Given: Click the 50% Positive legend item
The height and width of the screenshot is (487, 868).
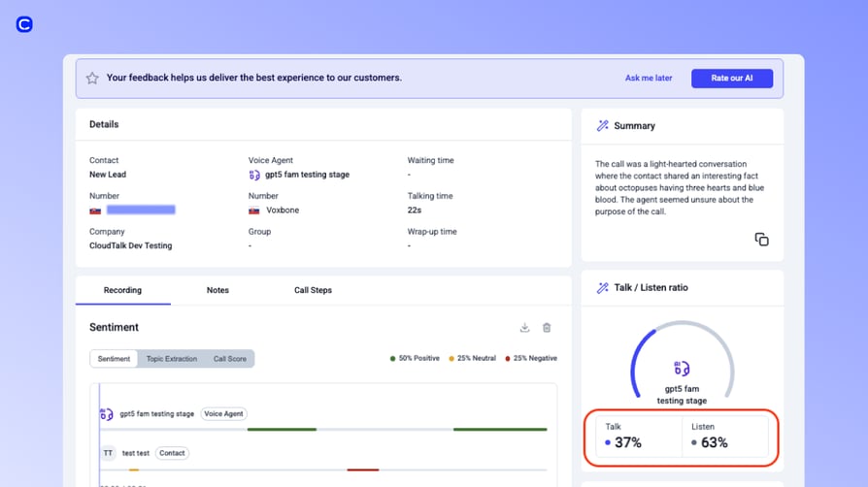Looking at the screenshot, I should (416, 359).
